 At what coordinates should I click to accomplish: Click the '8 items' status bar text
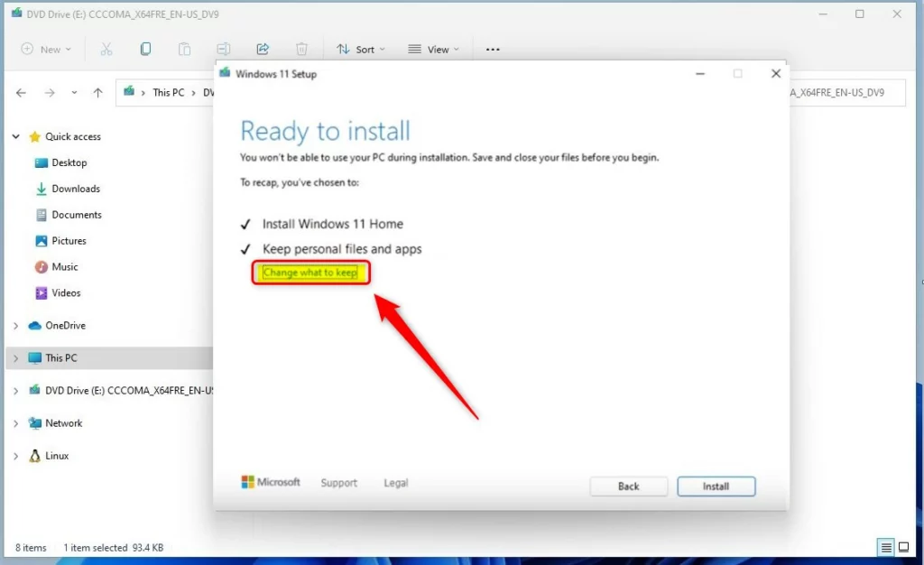click(x=31, y=547)
